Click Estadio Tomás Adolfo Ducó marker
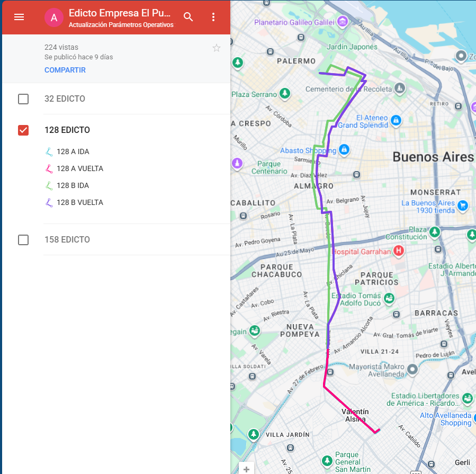 [x=389, y=299]
